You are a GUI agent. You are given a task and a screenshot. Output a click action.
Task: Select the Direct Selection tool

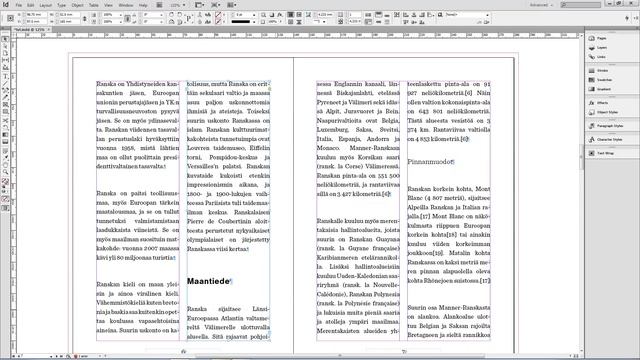click(x=5, y=46)
